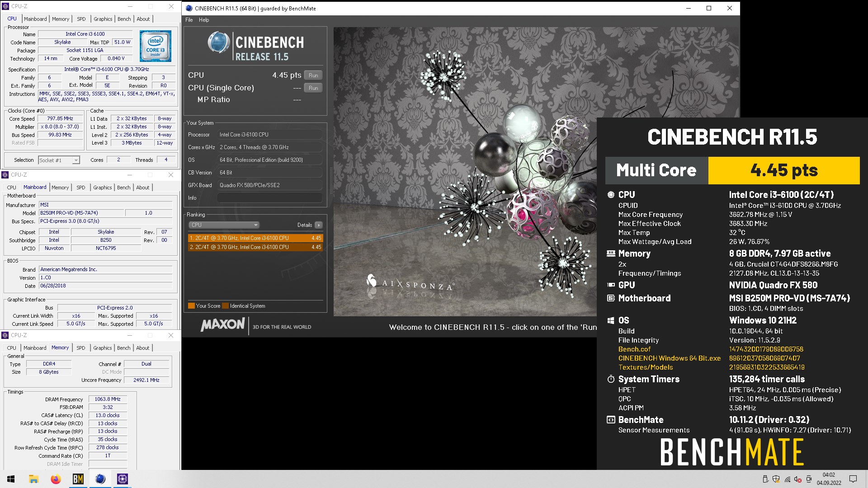
Task: Click the Info input field in Your System
Action: (x=270, y=198)
